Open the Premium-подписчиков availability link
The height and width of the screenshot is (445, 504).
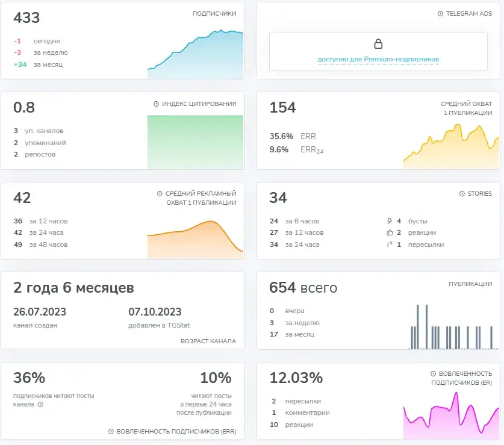[378, 59]
